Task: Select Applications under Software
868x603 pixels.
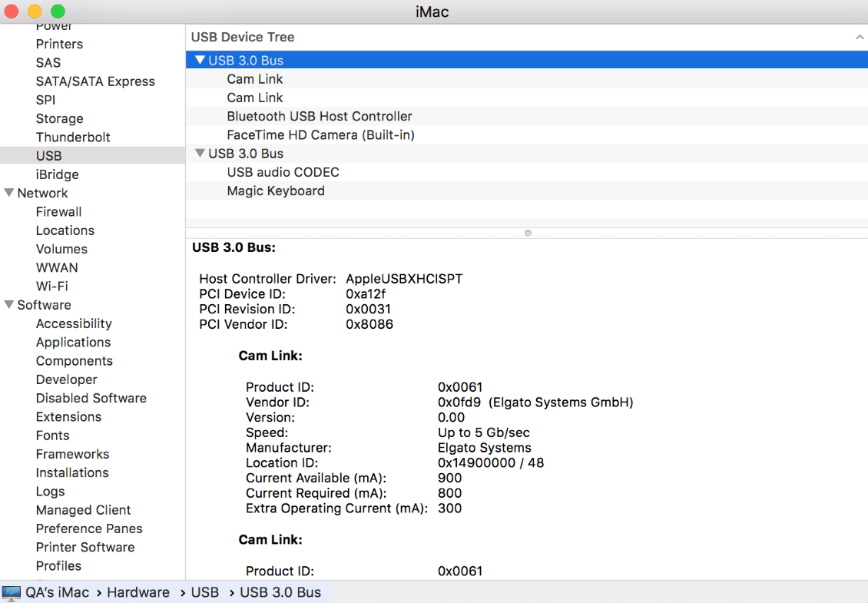Action: pyautogui.click(x=73, y=342)
